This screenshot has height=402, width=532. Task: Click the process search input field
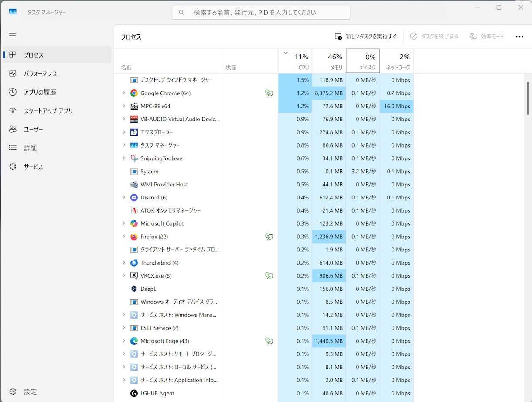tap(261, 13)
